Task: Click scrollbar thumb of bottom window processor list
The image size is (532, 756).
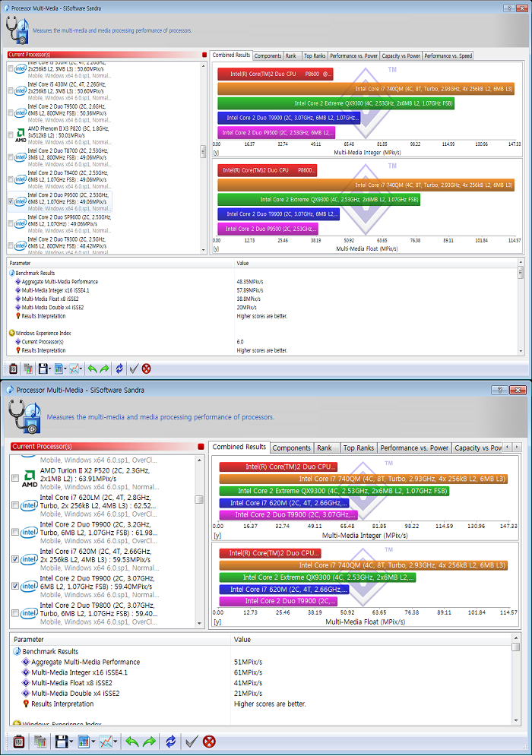Action: point(199,499)
